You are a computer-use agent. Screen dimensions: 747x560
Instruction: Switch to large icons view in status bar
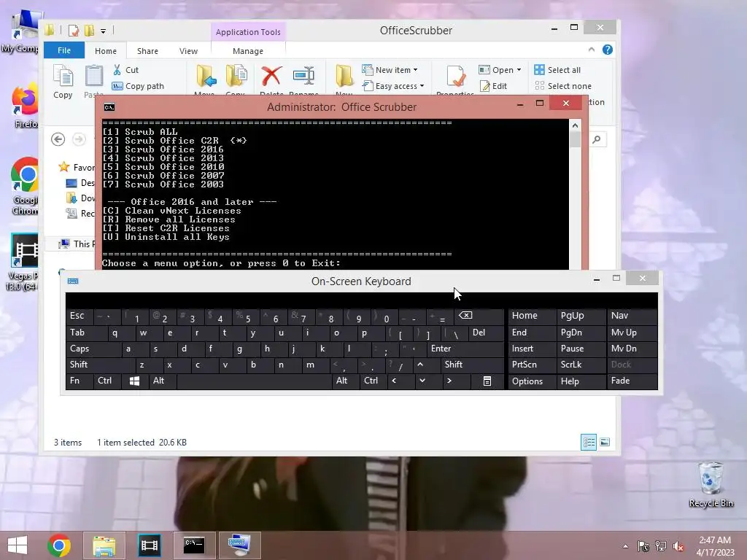coord(605,442)
